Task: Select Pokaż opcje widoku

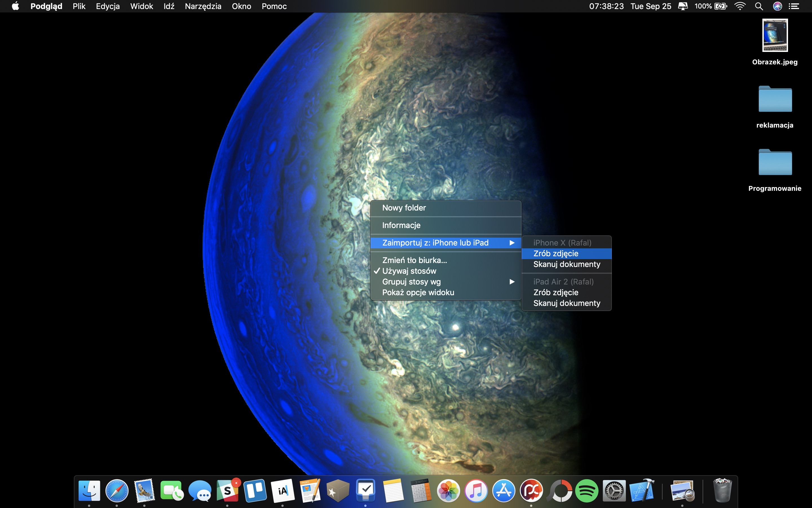Action: [x=445, y=292]
